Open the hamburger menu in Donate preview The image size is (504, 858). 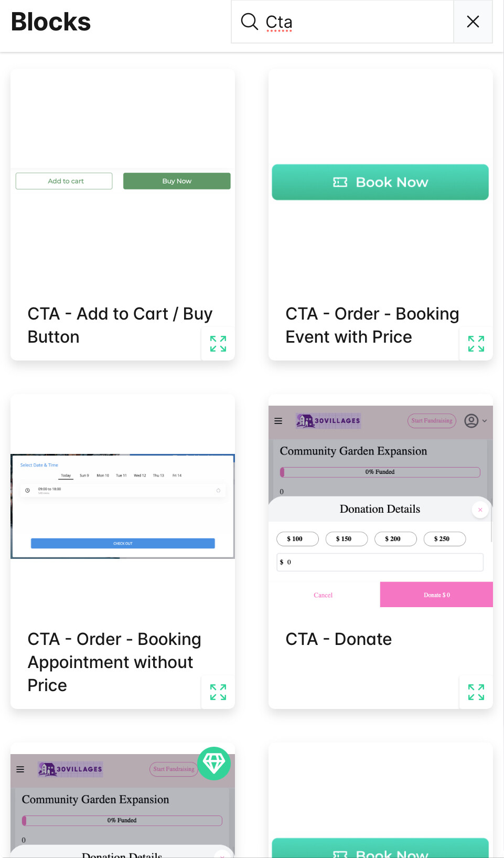pos(278,421)
